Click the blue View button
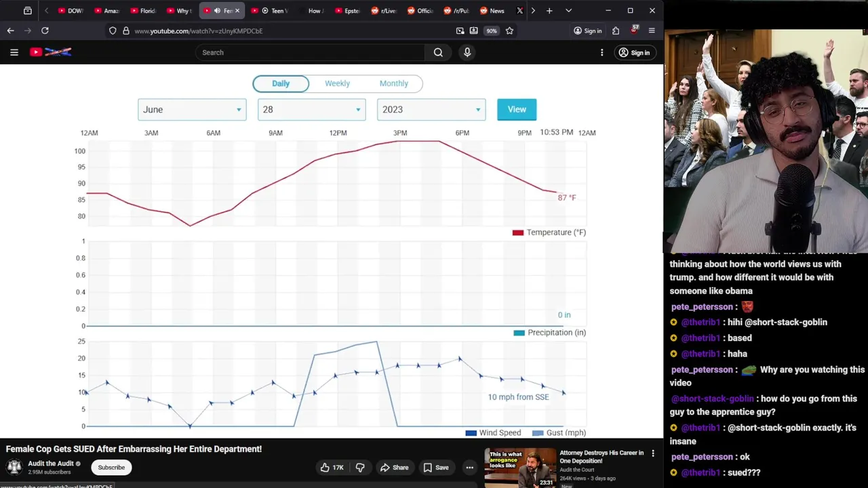The image size is (868, 488). [517, 109]
